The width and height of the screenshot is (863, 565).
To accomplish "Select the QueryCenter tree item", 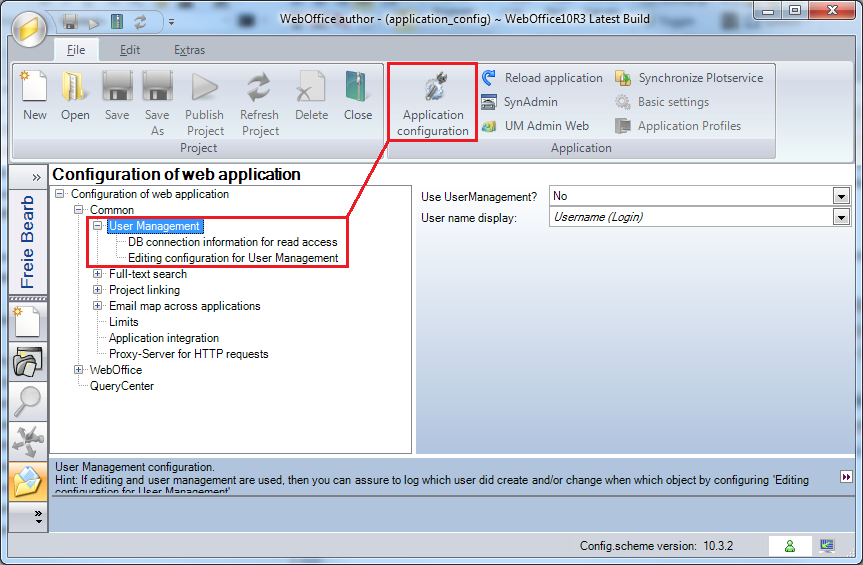I will [122, 386].
